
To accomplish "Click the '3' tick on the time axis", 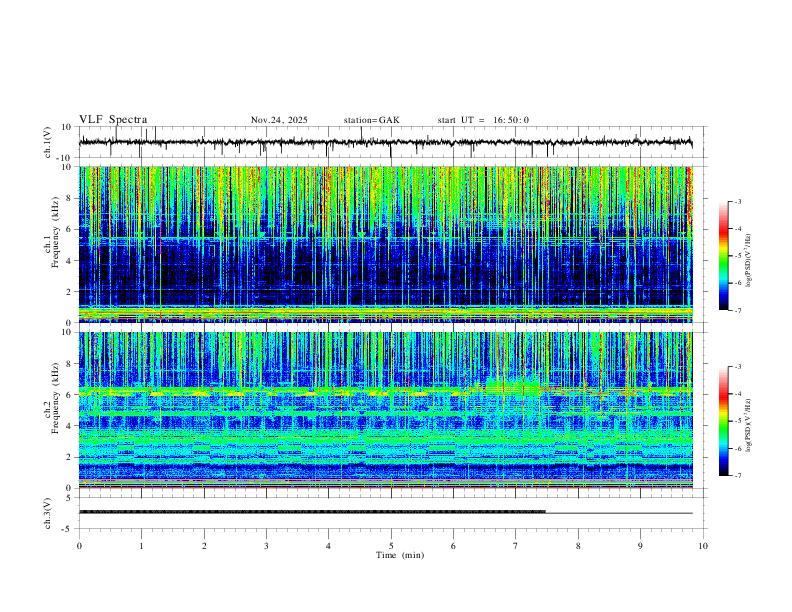I will (266, 546).
